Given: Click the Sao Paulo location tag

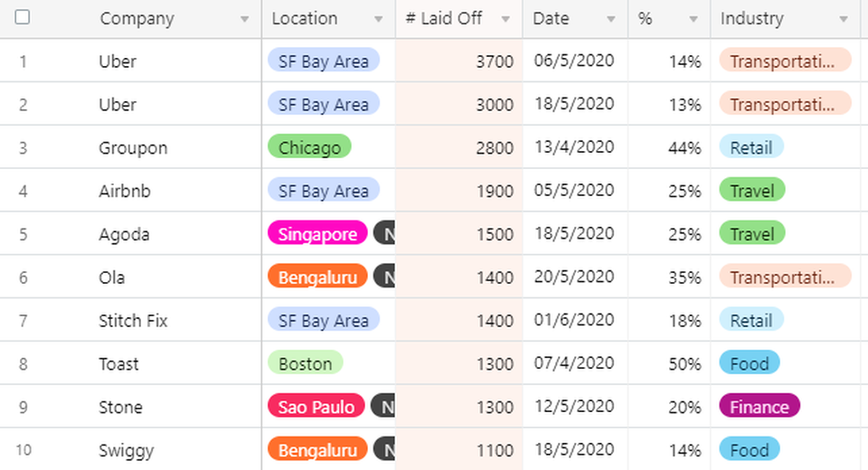Looking at the screenshot, I should [x=316, y=406].
